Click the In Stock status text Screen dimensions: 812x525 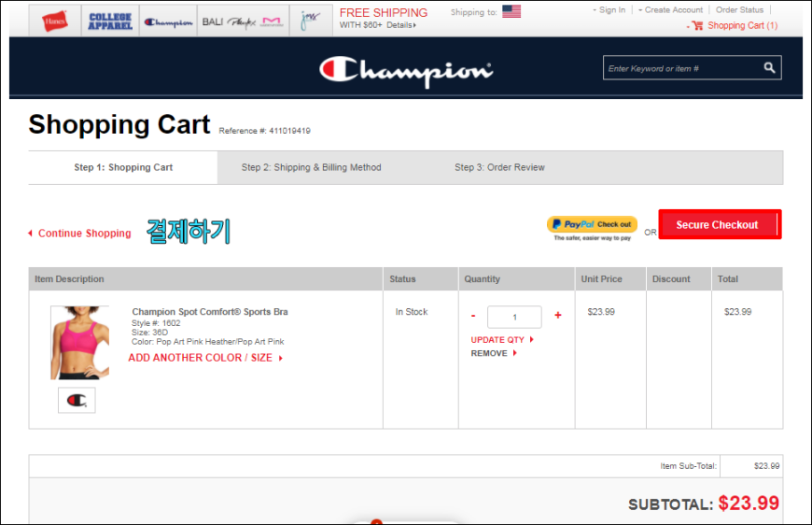(x=412, y=311)
